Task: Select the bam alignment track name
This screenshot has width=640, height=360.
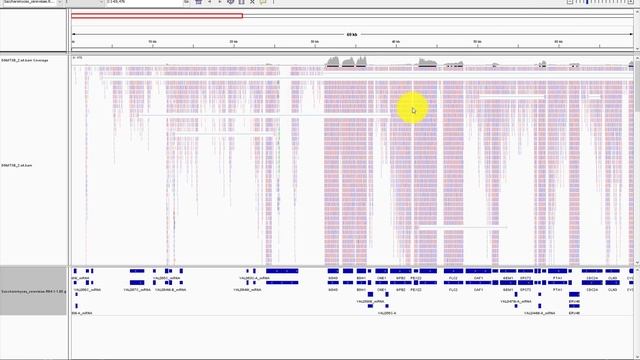Action: (16, 165)
